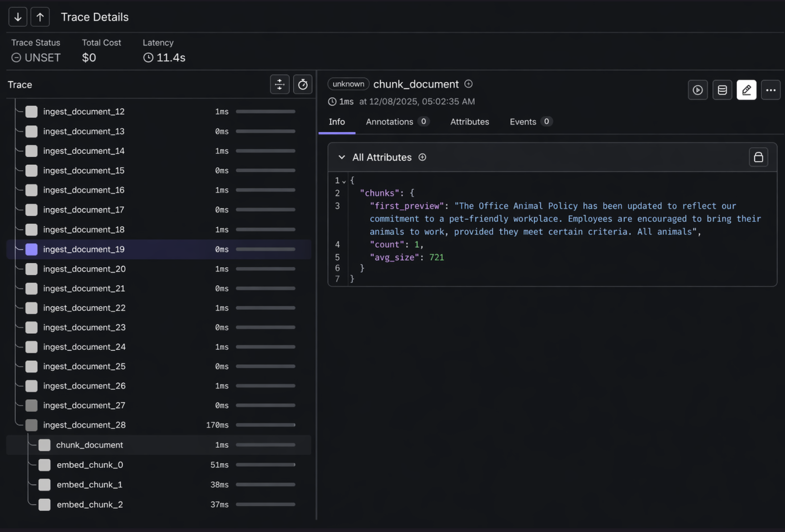Click the annotate pencil icon button
785x532 pixels.
point(746,90)
